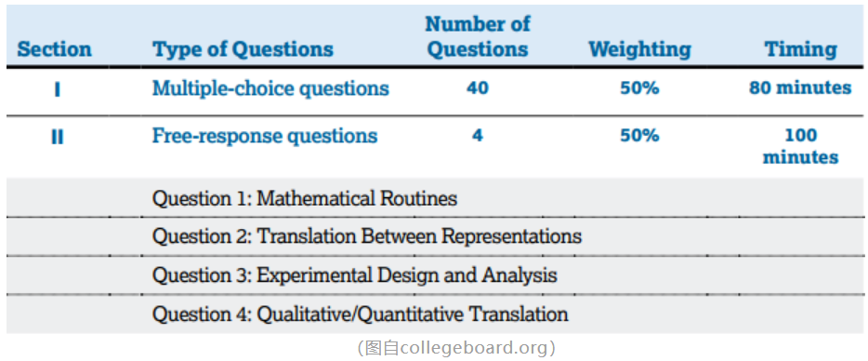This screenshot has width=868, height=361.
Task: Click the 100 minutes timing cell
Action: click(x=800, y=146)
